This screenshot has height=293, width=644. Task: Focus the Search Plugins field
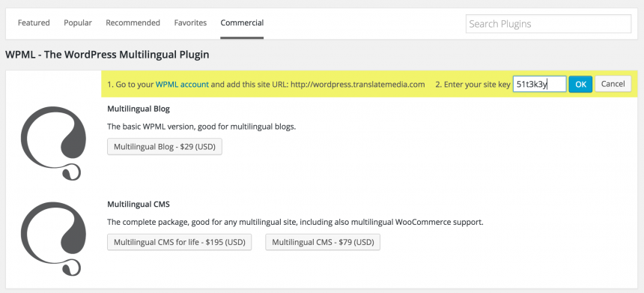tap(548, 24)
